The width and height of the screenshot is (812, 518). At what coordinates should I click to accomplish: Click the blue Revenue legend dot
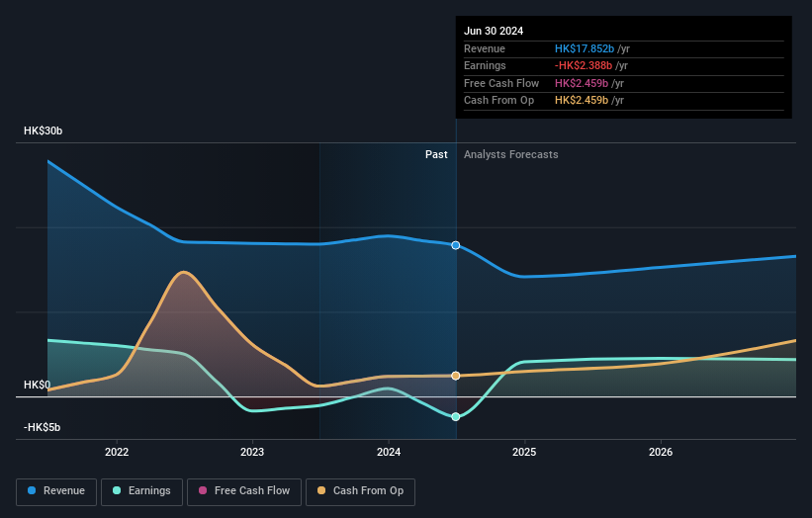[32, 490]
